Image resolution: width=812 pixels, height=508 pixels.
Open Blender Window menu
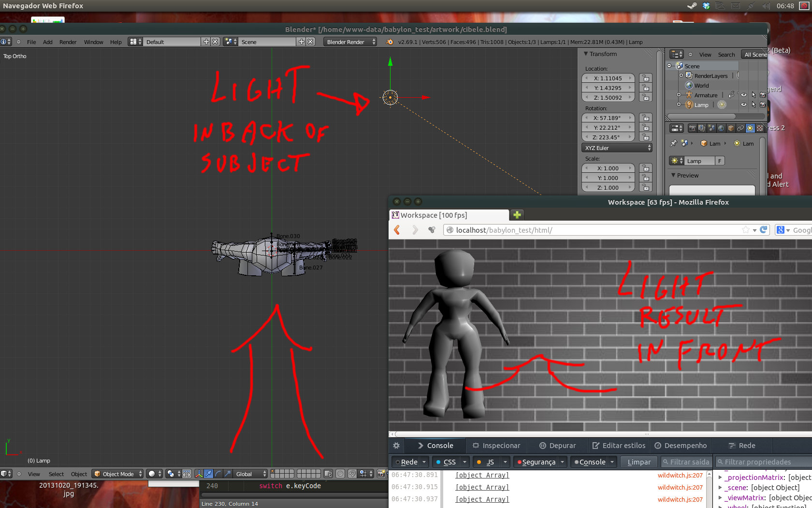[93, 42]
